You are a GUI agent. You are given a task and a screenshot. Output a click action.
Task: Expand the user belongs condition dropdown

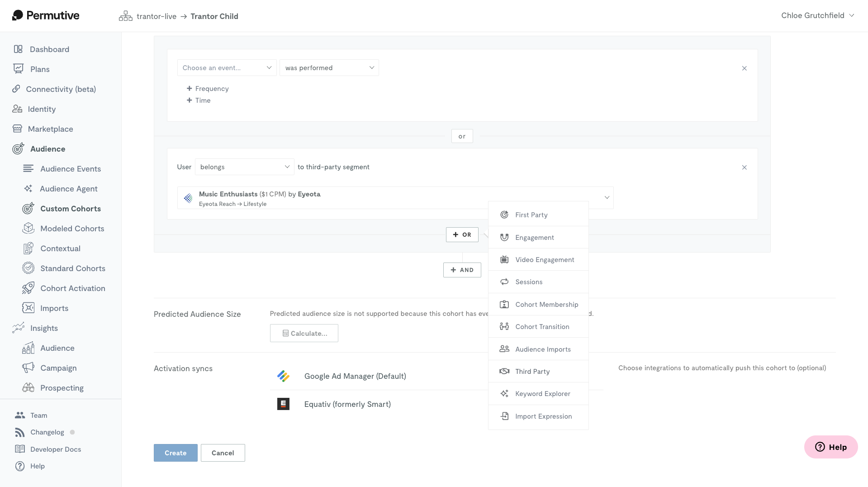click(x=244, y=167)
